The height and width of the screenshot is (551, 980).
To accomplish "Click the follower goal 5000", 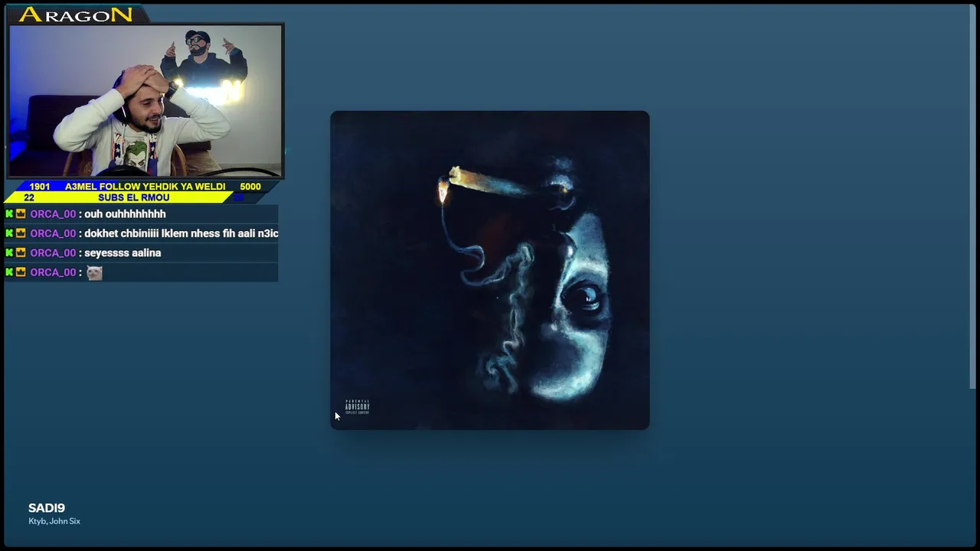I will [x=250, y=187].
